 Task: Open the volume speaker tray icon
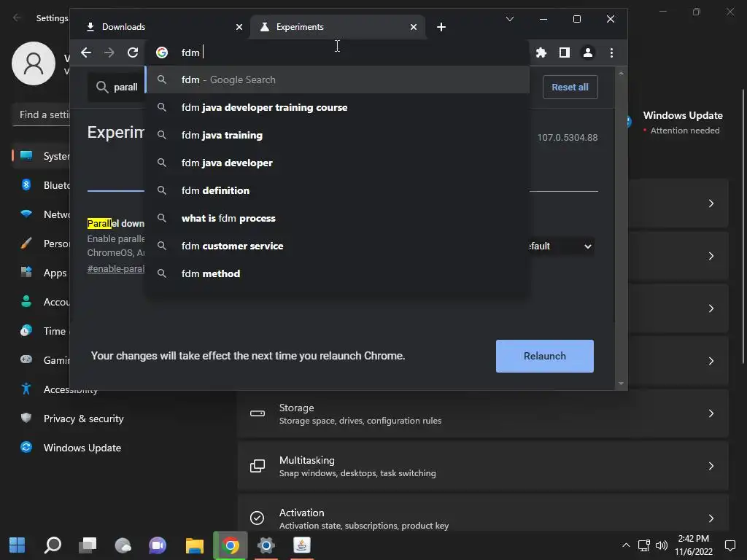pos(661,545)
